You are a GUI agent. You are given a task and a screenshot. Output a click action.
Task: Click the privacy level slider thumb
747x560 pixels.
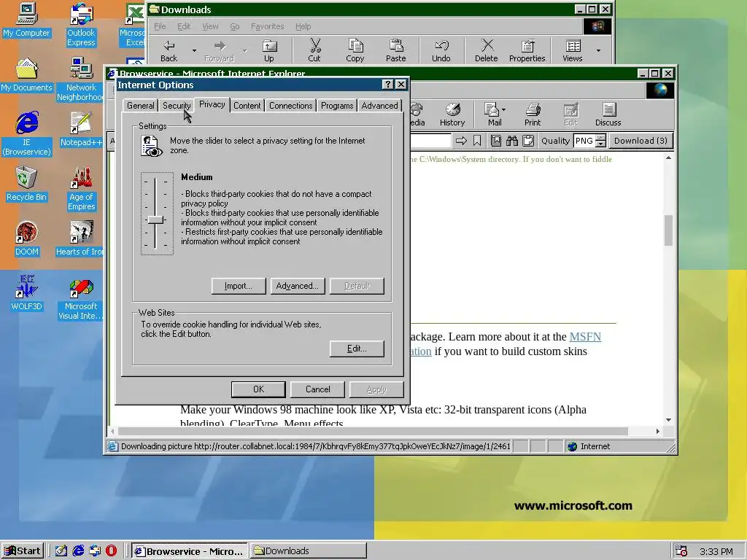[155, 219]
